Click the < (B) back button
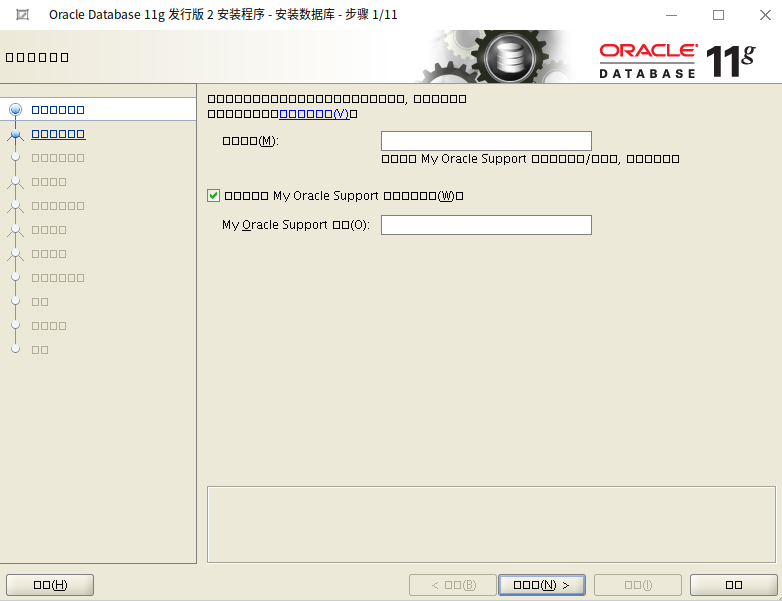Image resolution: width=782 pixels, height=601 pixels. pyautogui.click(x=452, y=585)
